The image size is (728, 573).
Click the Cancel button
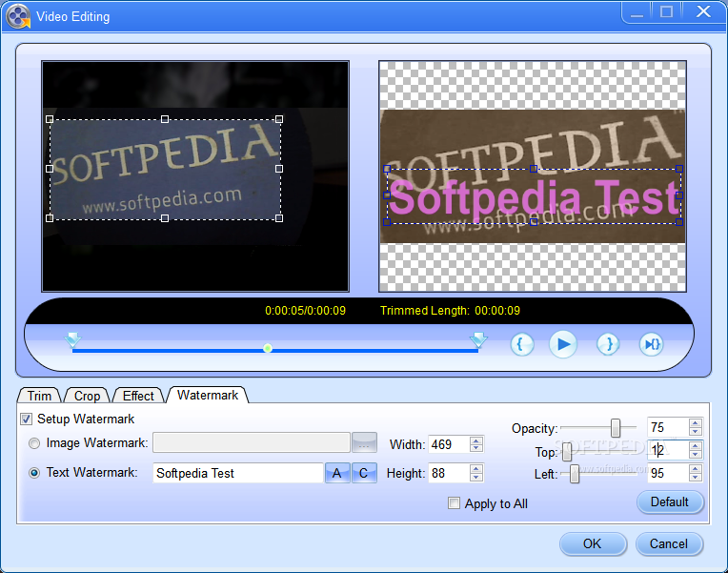coord(669,543)
